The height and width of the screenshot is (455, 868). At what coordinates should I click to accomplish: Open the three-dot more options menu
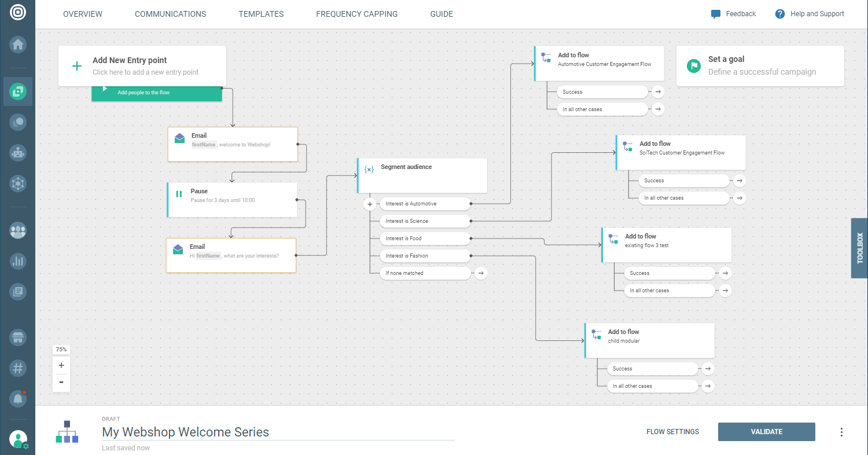click(x=841, y=432)
